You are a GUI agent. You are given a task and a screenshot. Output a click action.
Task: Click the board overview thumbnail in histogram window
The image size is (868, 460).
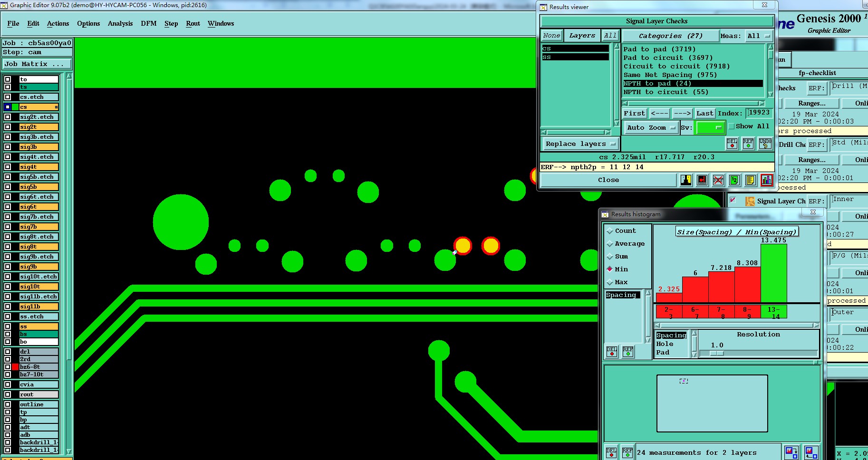click(x=712, y=403)
